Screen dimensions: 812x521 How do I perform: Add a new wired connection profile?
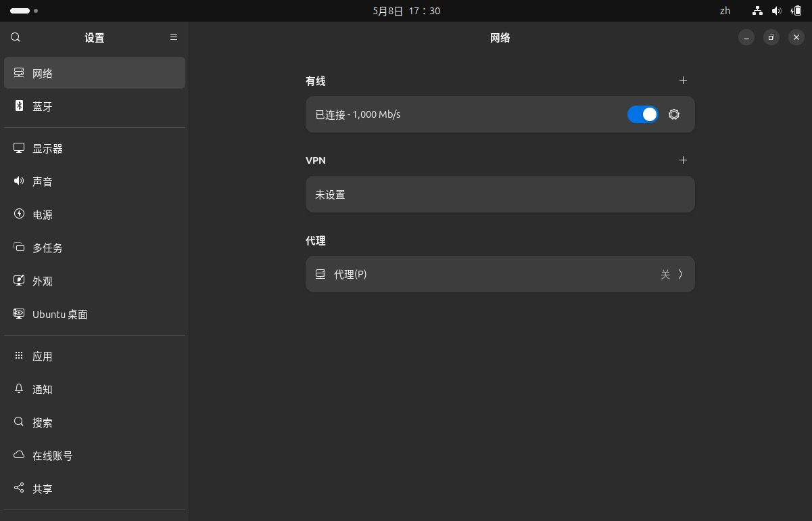point(683,81)
